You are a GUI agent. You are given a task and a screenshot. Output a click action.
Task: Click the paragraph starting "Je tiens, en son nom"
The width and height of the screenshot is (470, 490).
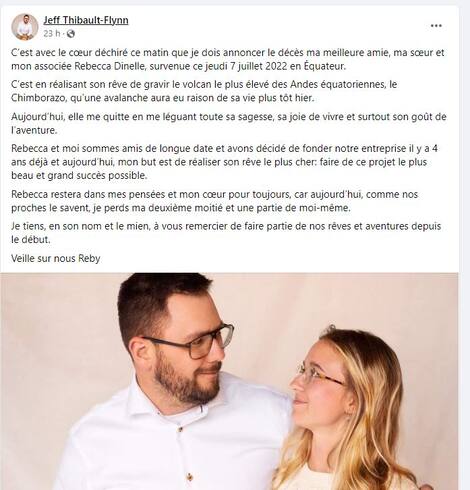[x=226, y=233]
